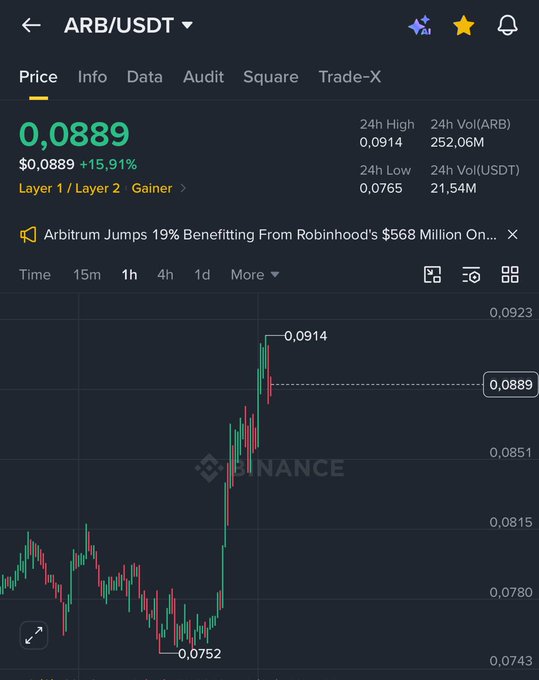Open the Square tab
The image size is (539, 680).
pyautogui.click(x=271, y=77)
